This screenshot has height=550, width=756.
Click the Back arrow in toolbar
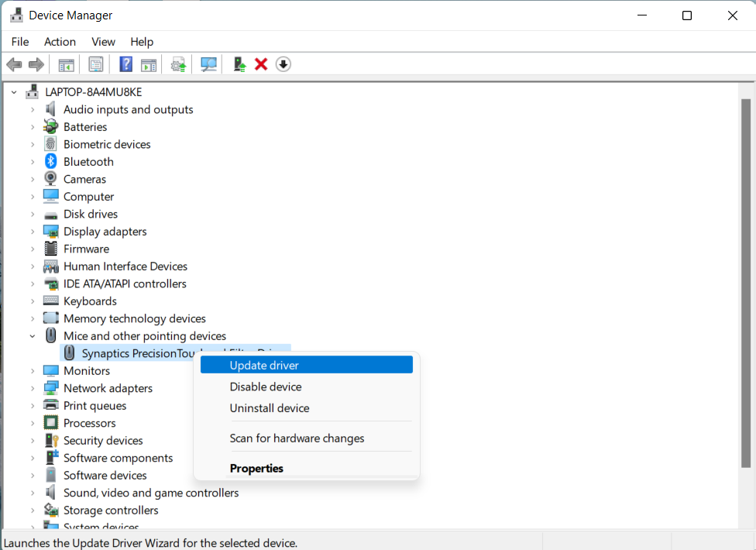(x=14, y=64)
